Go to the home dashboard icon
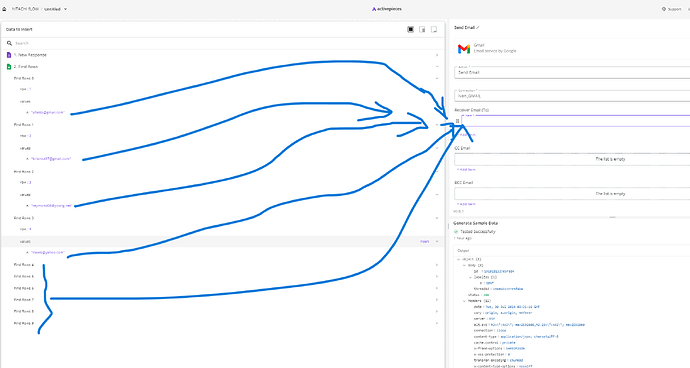This screenshot has width=690, height=368. 4,9
